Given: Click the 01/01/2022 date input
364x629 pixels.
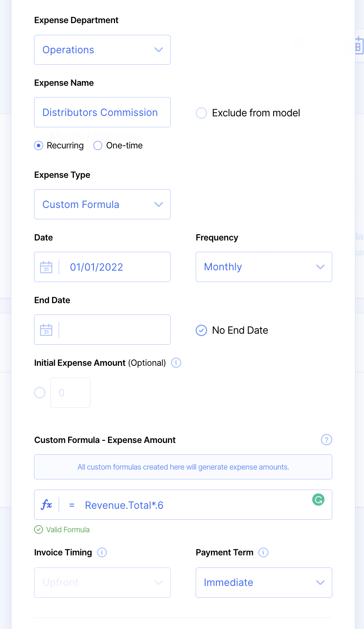Looking at the screenshot, I should coord(114,267).
